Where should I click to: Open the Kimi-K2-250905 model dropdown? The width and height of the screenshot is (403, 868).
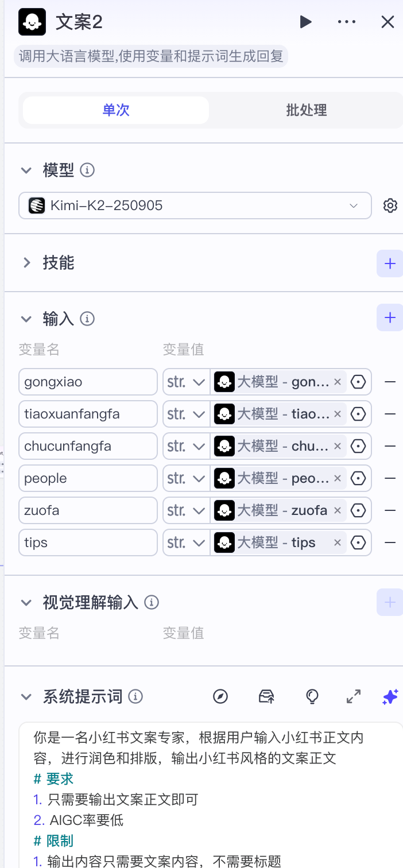click(195, 205)
